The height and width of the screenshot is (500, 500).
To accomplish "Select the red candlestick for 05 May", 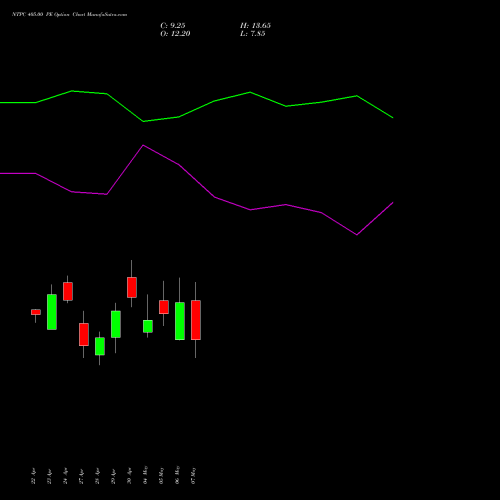I will [x=164, y=307].
